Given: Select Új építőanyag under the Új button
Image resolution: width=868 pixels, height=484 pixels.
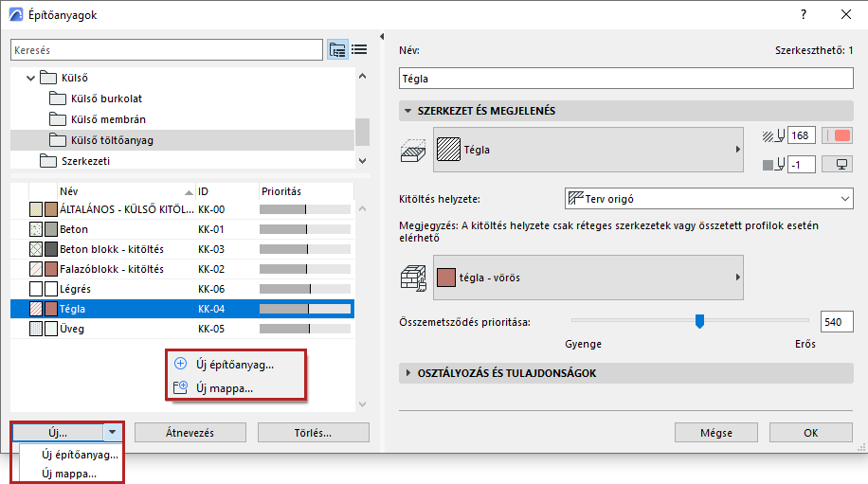Looking at the screenshot, I should tap(81, 455).
